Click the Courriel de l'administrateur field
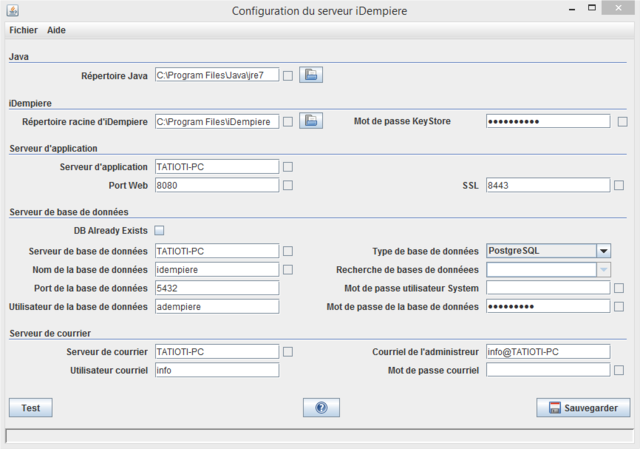The width and height of the screenshot is (640, 449). pos(547,352)
